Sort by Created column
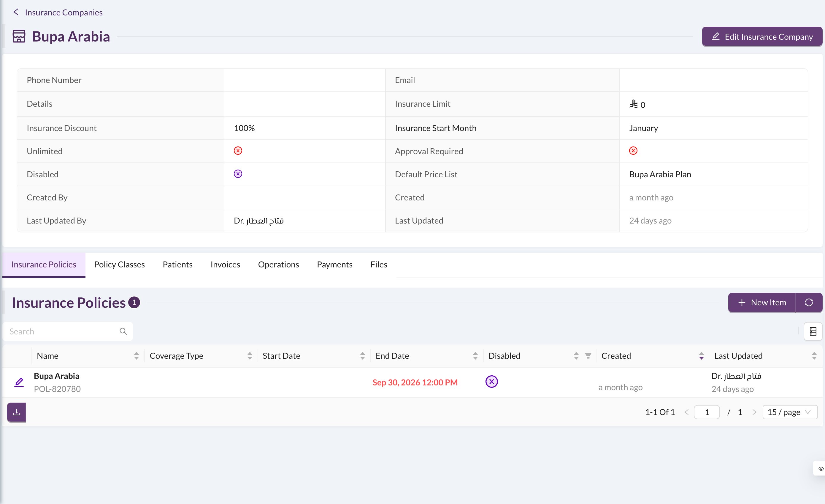Screen dimensions: 825x504 pos(702,356)
